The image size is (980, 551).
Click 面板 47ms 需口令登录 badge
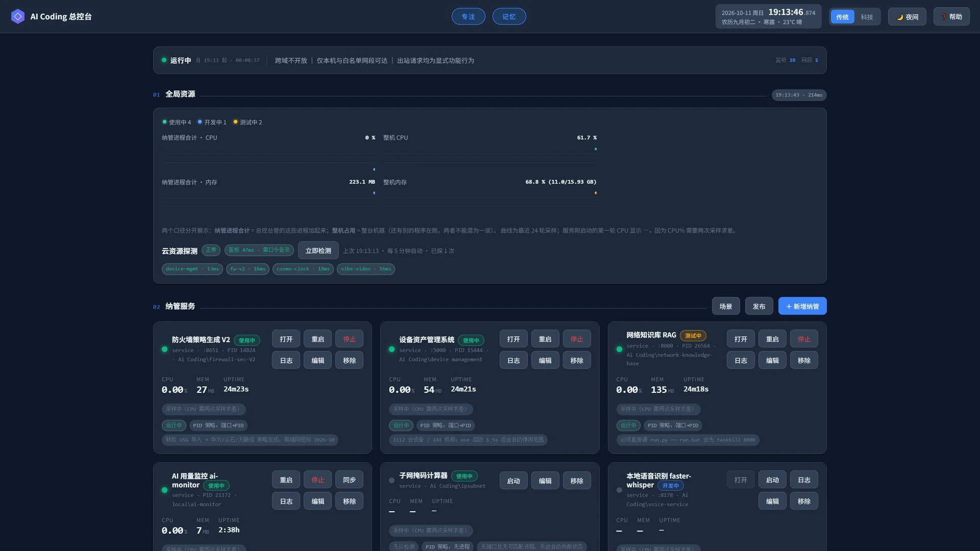click(259, 250)
